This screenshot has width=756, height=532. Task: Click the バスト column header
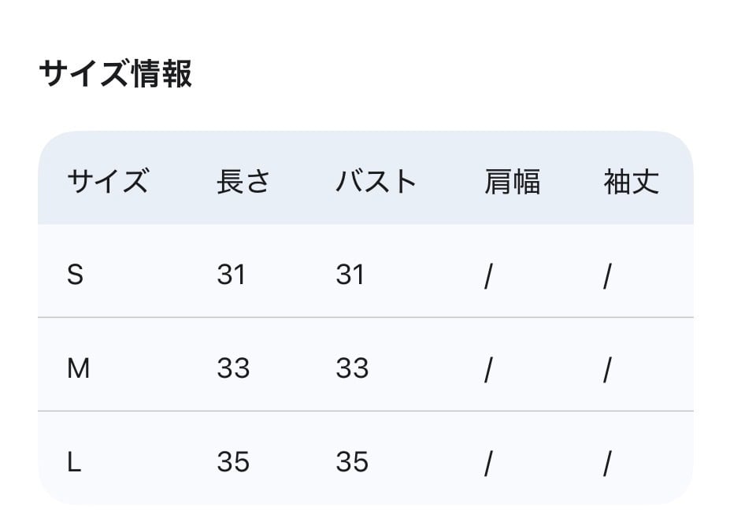[376, 182]
